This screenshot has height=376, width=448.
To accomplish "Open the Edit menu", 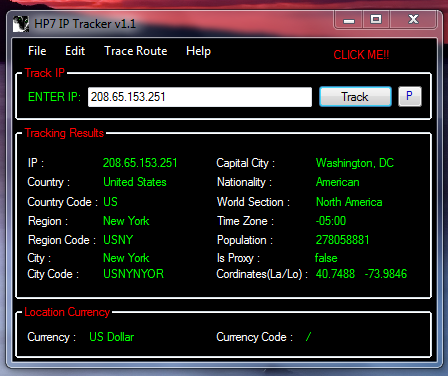I will point(75,51).
